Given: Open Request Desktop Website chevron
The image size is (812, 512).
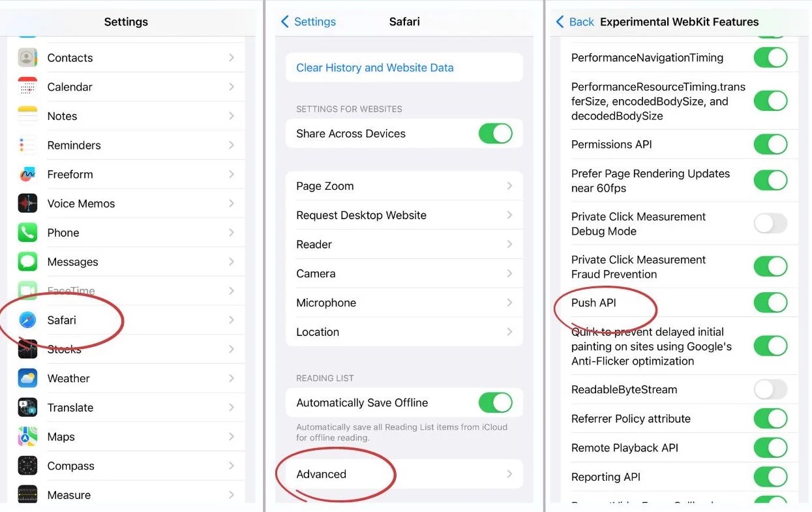Looking at the screenshot, I should tap(509, 215).
